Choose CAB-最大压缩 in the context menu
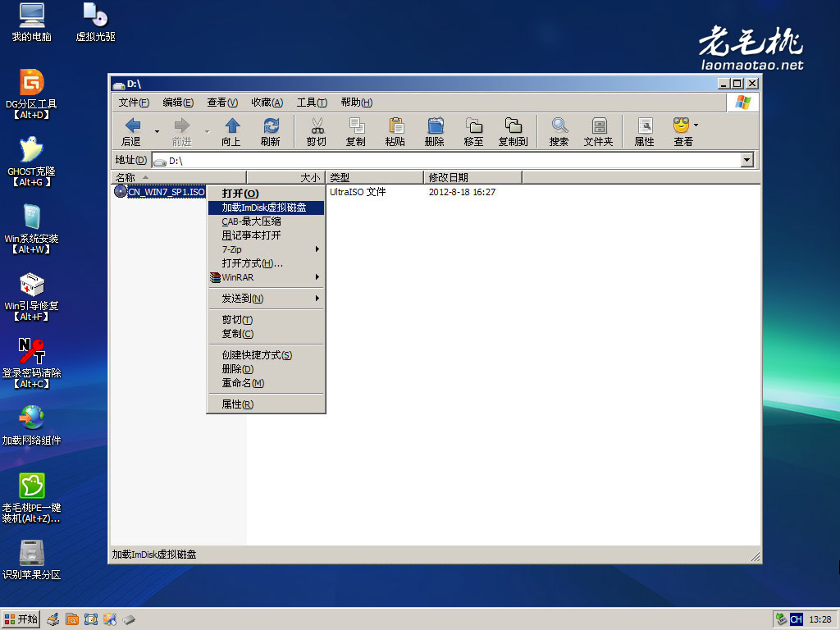The height and width of the screenshot is (630, 840). 267,221
